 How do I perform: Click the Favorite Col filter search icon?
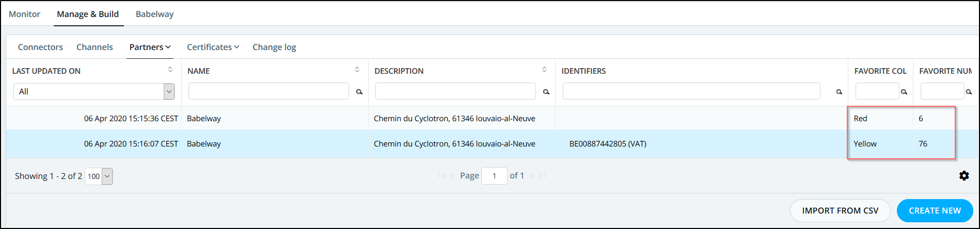pos(904,92)
